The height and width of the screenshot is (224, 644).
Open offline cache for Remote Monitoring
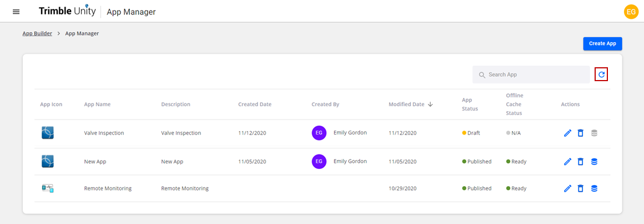point(594,188)
